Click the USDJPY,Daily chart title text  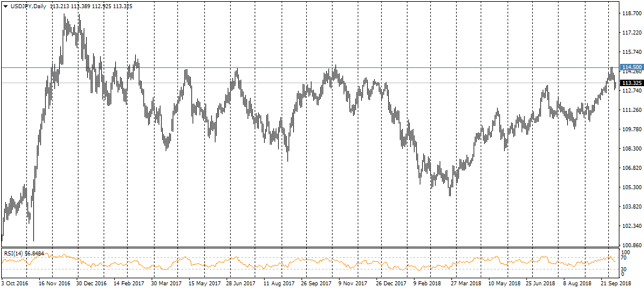(x=29, y=6)
